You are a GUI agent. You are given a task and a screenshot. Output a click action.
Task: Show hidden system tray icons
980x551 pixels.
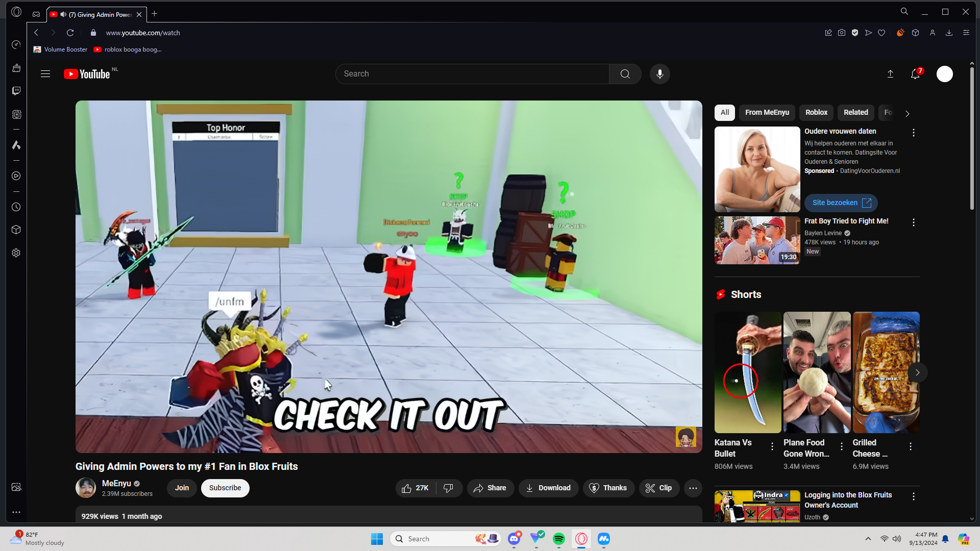click(868, 539)
